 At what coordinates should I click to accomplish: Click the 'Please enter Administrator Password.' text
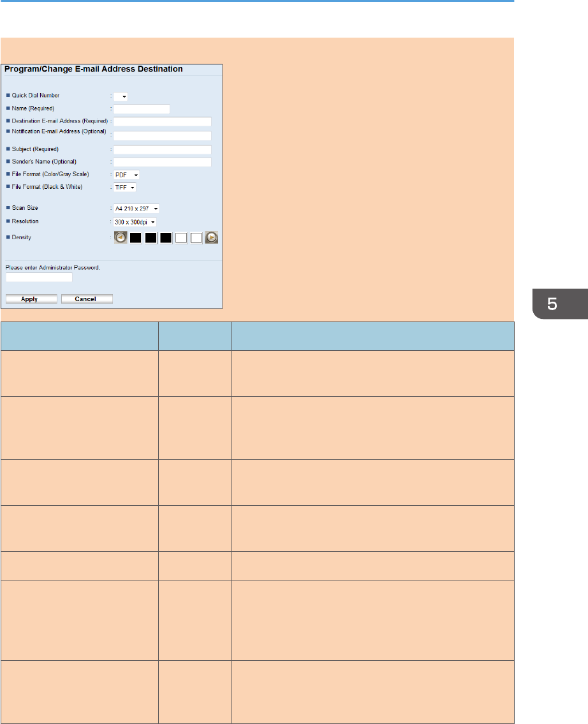53,268
